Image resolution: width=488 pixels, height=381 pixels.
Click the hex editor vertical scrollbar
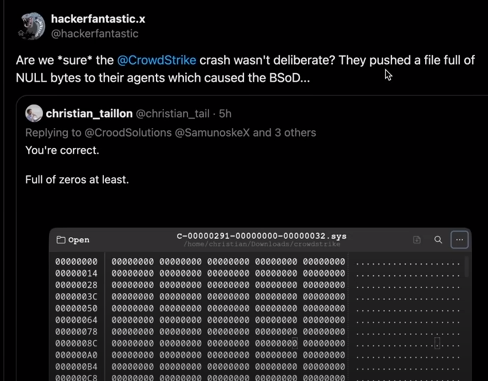tap(466, 267)
